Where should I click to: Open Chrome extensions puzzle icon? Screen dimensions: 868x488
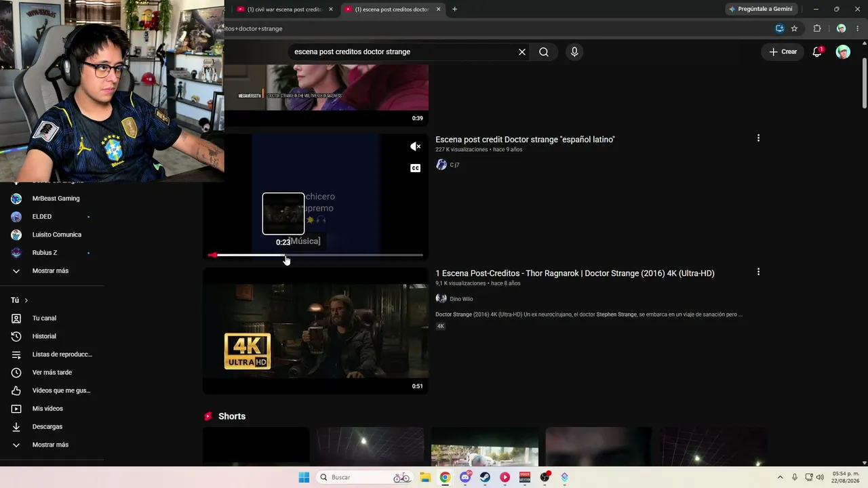817,28
